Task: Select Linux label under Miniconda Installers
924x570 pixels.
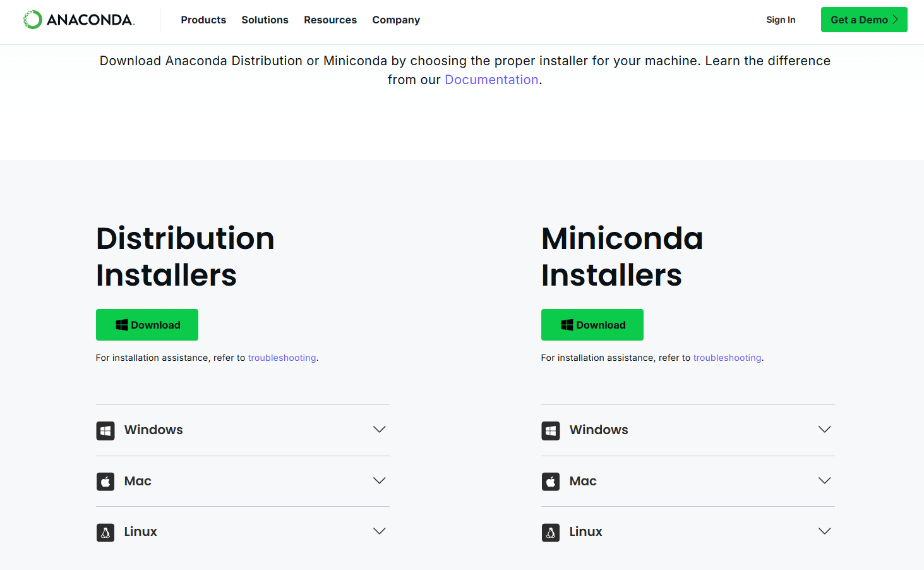Action: [585, 531]
